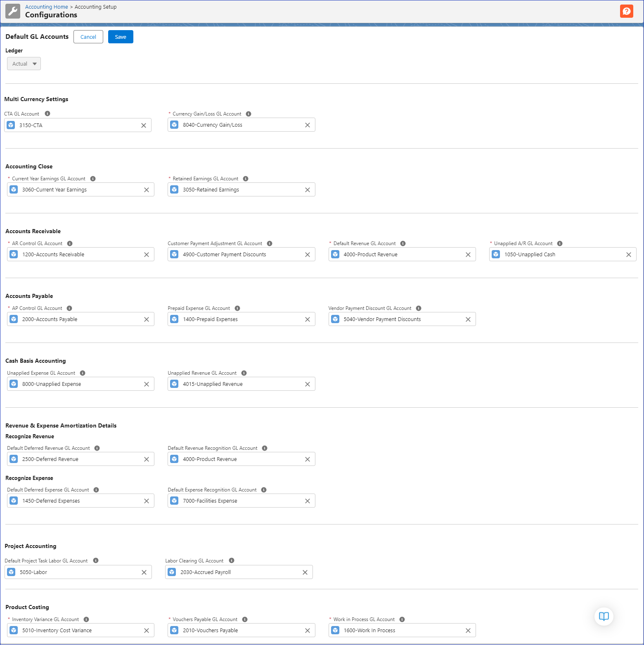Clear the 2030-Accrued Payroll field
Image resolution: width=644 pixels, height=645 pixels.
pyautogui.click(x=305, y=572)
